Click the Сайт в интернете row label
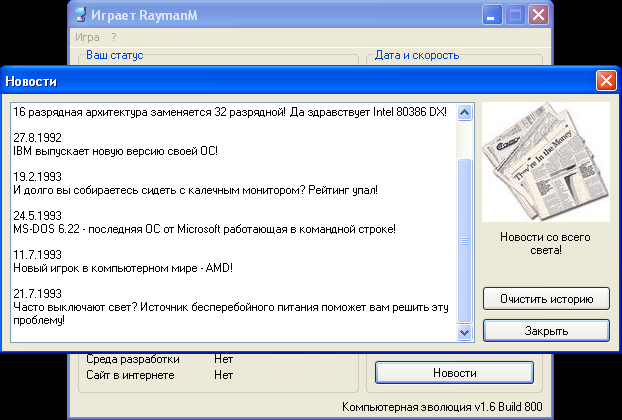The image size is (622, 420). (130, 375)
